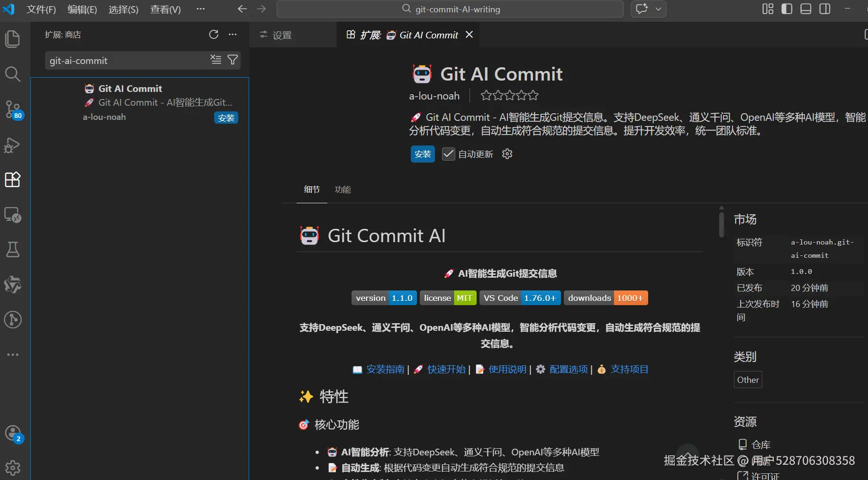The height and width of the screenshot is (480, 868).
Task: Open the Testing flask view
Action: (x=12, y=250)
